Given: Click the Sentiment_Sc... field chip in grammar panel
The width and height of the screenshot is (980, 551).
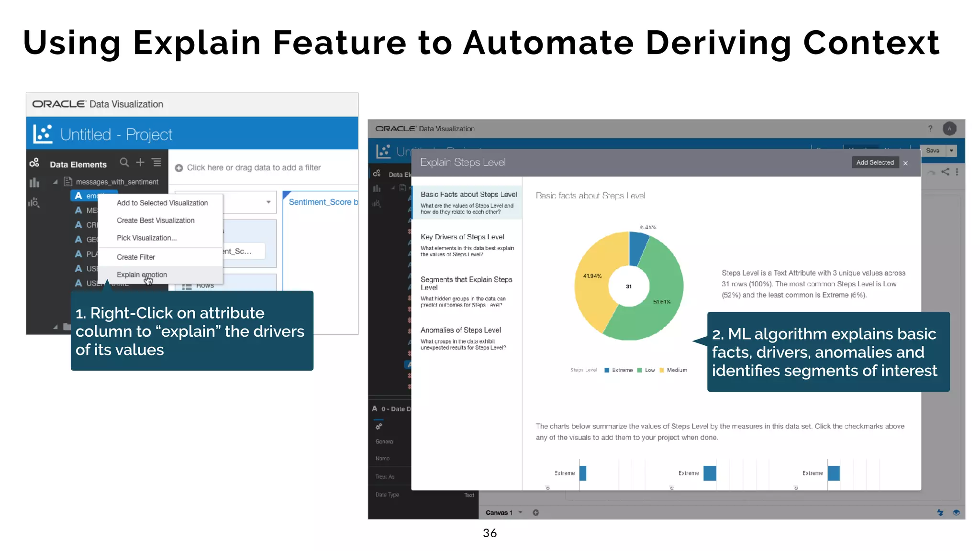Looking at the screenshot, I should pyautogui.click(x=243, y=251).
